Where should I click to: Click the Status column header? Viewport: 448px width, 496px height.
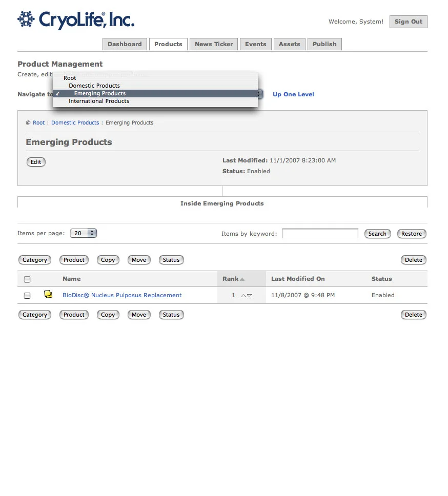[x=381, y=279]
